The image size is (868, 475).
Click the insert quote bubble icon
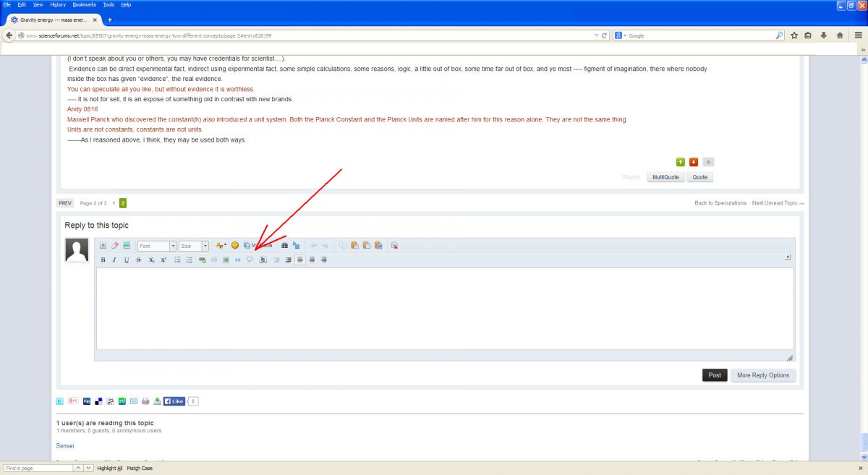(250, 260)
